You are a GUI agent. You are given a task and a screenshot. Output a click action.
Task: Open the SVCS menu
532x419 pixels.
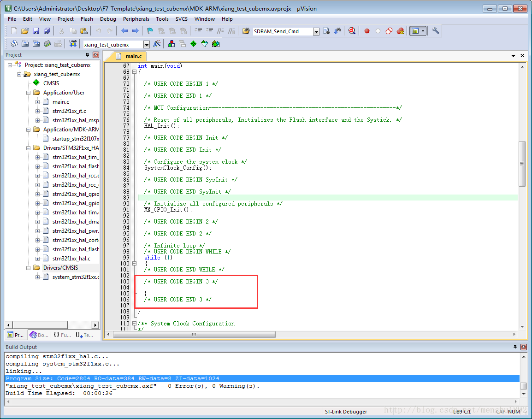(182, 19)
